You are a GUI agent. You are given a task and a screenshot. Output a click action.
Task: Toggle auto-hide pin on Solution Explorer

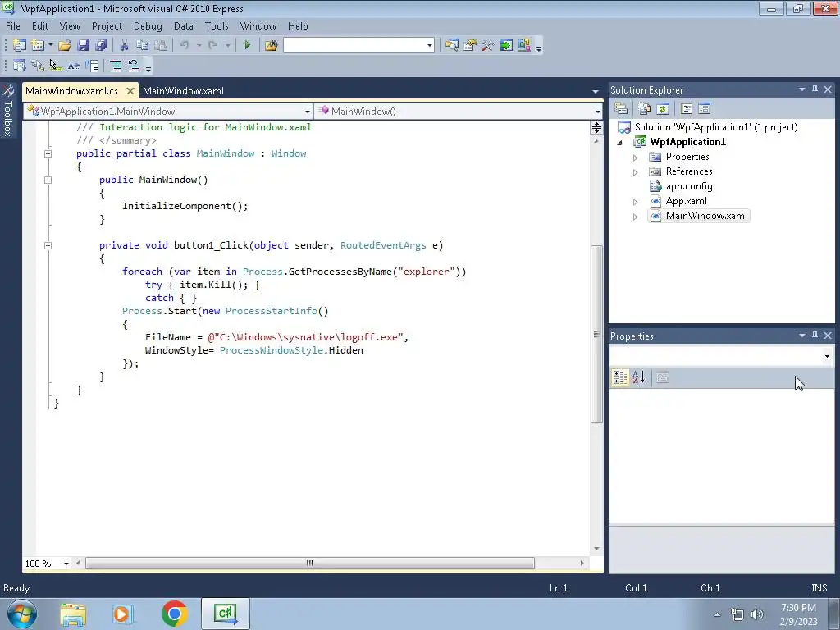[815, 89]
